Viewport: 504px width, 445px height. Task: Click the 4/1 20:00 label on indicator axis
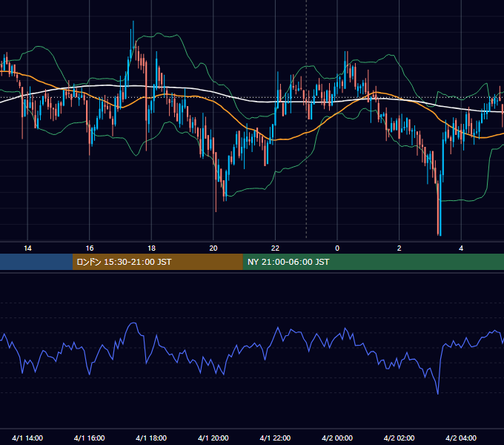tap(213, 438)
